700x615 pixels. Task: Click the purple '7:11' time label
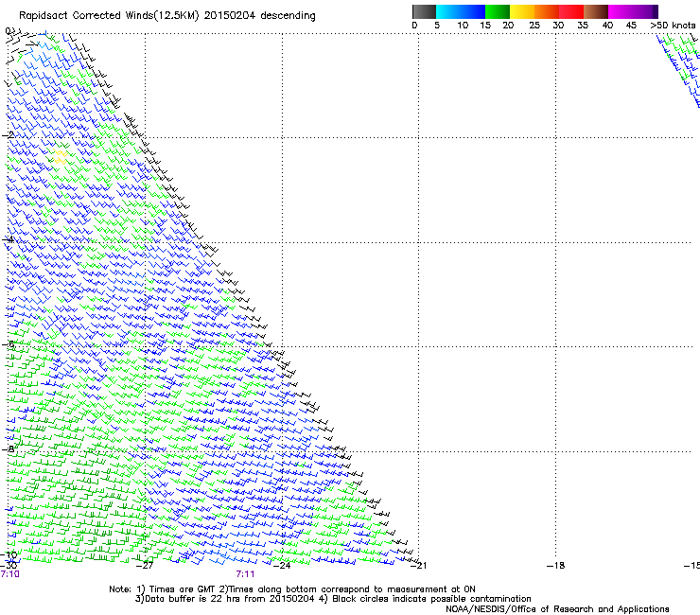245,574
